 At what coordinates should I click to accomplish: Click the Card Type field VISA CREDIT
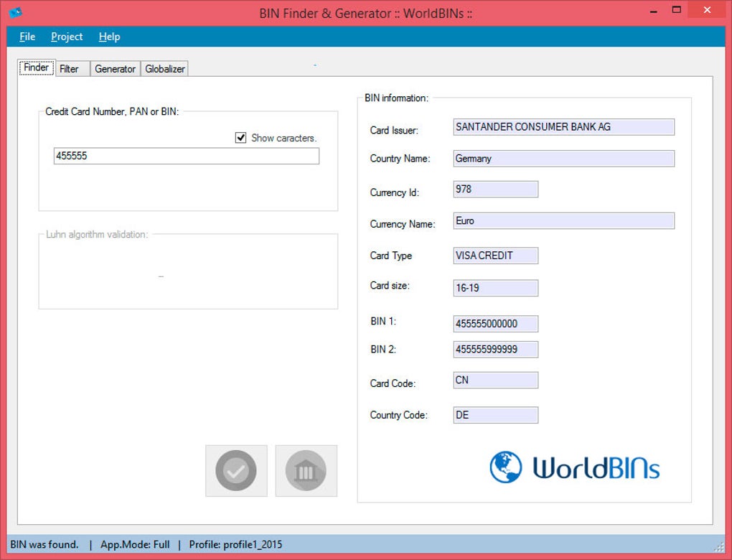point(495,256)
